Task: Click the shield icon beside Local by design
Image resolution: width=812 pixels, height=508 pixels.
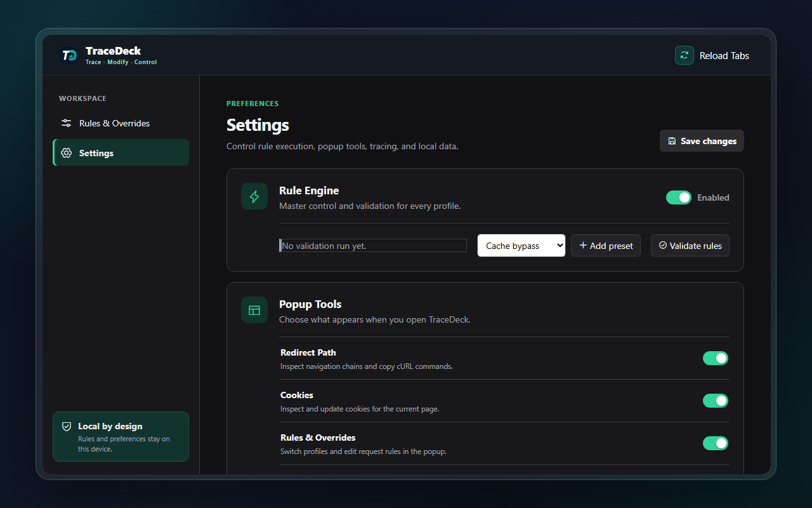Action: point(67,427)
